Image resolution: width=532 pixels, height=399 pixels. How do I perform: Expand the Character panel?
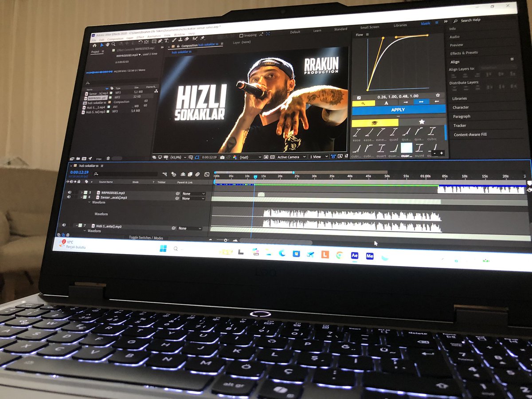pos(461,107)
